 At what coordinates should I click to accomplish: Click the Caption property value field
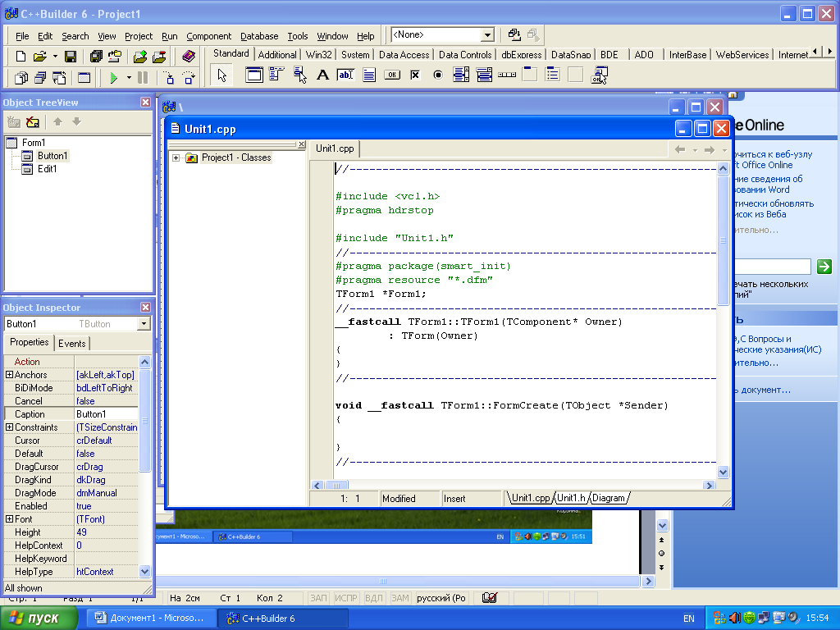click(x=106, y=413)
